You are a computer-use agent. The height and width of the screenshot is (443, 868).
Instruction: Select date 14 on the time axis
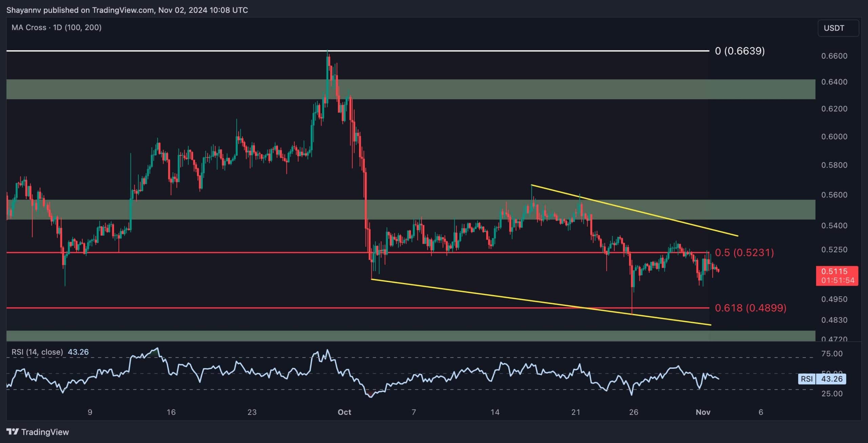[495, 412]
